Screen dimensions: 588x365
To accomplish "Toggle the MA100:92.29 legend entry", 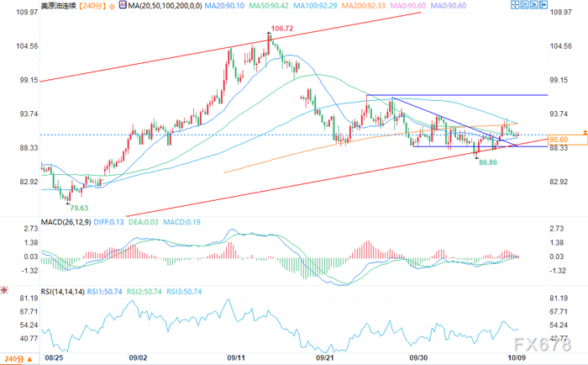I will click(315, 6).
